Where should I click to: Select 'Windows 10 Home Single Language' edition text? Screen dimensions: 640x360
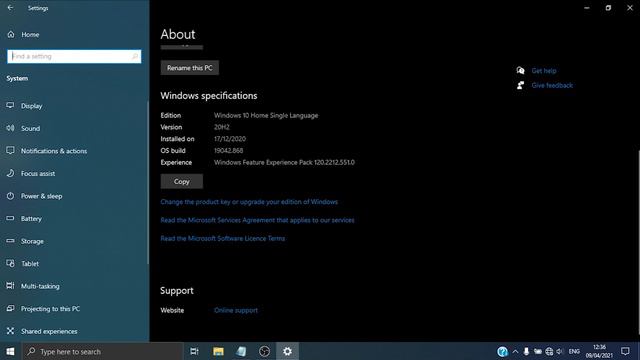[x=266, y=116]
